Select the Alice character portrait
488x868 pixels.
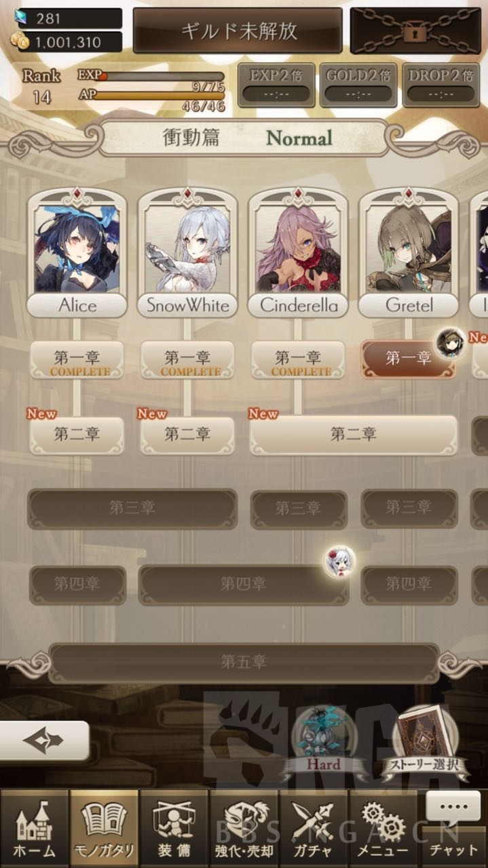(77, 253)
